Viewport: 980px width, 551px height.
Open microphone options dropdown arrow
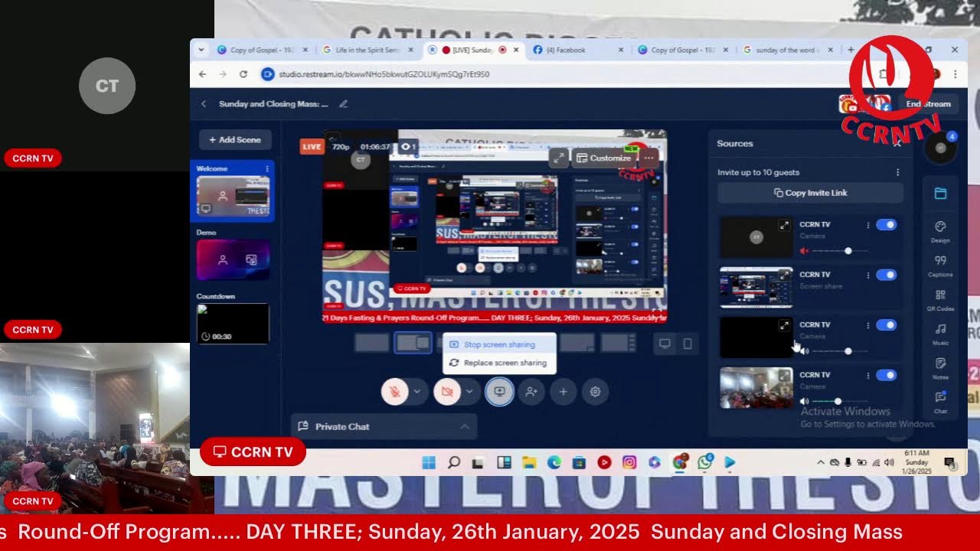[417, 391]
